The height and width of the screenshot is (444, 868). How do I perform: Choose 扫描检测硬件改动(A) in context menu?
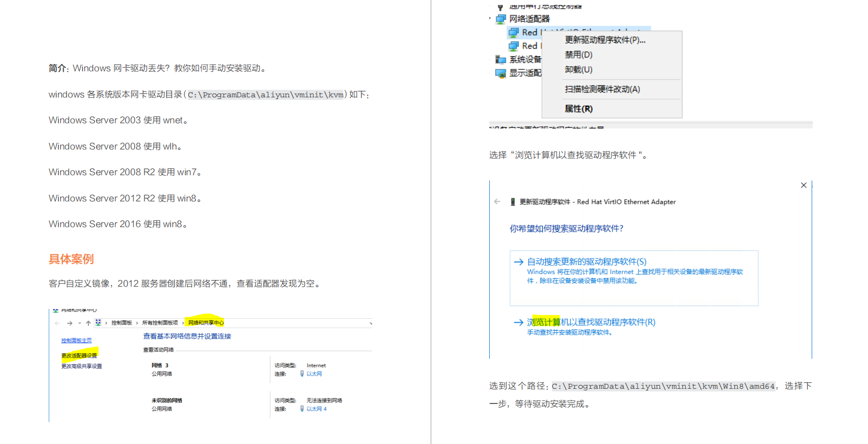[x=602, y=89]
